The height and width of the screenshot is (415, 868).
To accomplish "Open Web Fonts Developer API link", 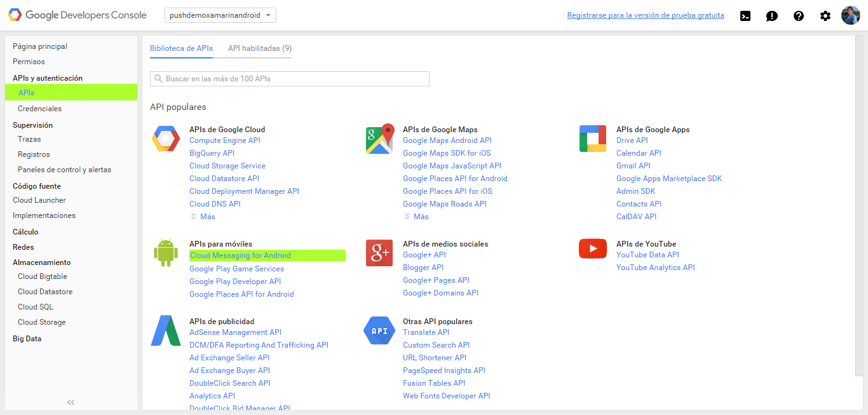I will pos(447,396).
